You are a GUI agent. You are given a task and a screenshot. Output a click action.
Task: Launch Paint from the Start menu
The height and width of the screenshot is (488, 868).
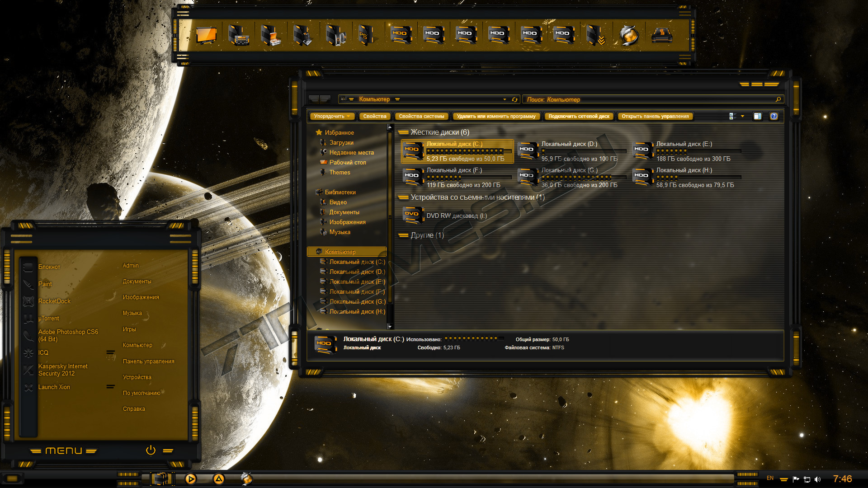45,284
